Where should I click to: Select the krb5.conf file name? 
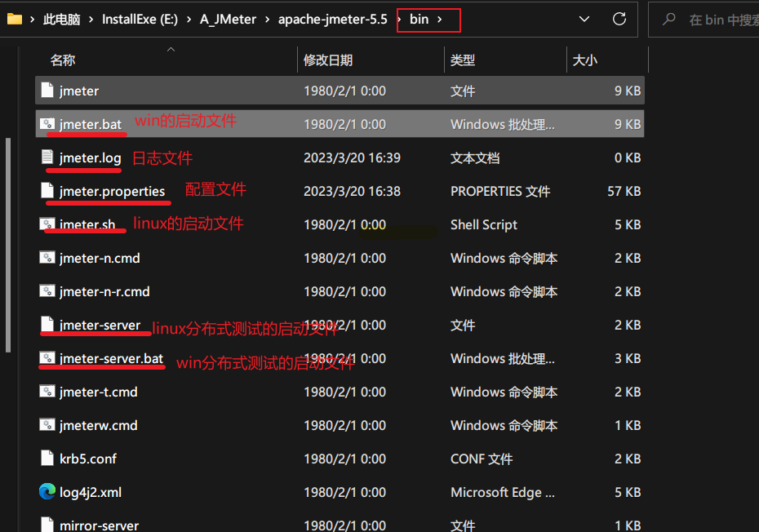(88, 459)
